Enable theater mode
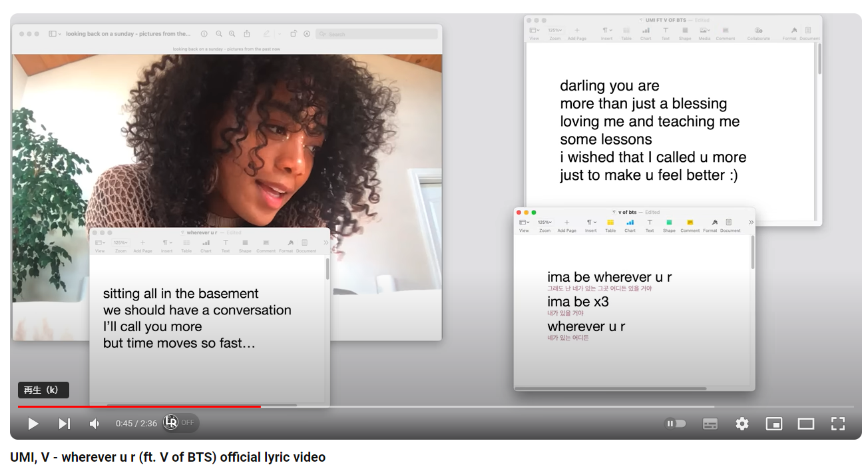 click(806, 424)
